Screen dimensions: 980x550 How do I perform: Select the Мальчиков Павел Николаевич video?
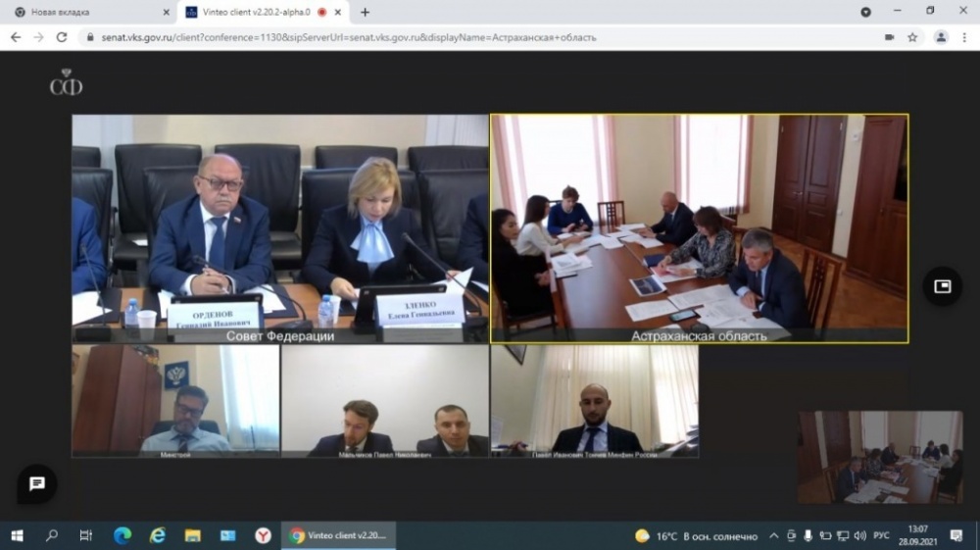[385, 401]
